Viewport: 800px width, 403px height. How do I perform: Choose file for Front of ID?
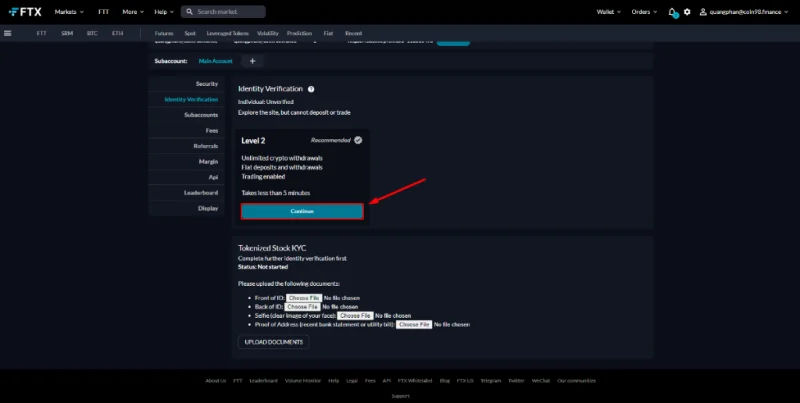coord(304,298)
